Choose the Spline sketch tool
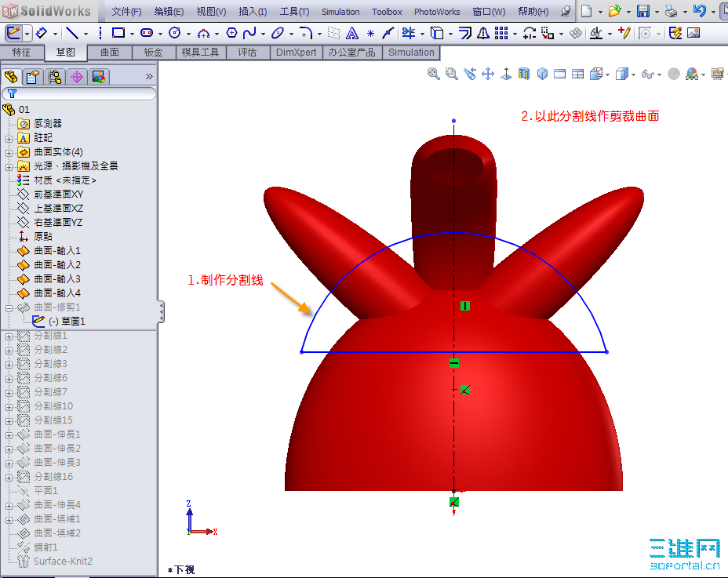This screenshot has width=728, height=578. coord(249,33)
